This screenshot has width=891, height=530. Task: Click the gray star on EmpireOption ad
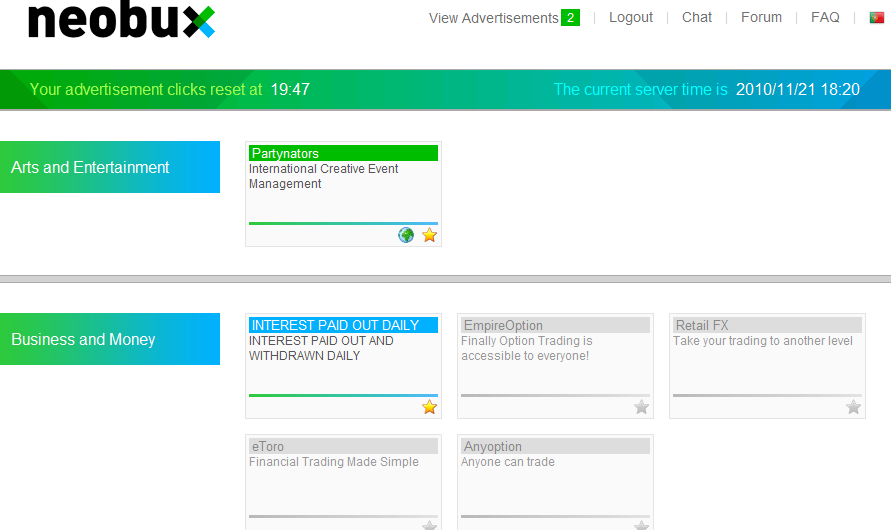tap(641, 407)
